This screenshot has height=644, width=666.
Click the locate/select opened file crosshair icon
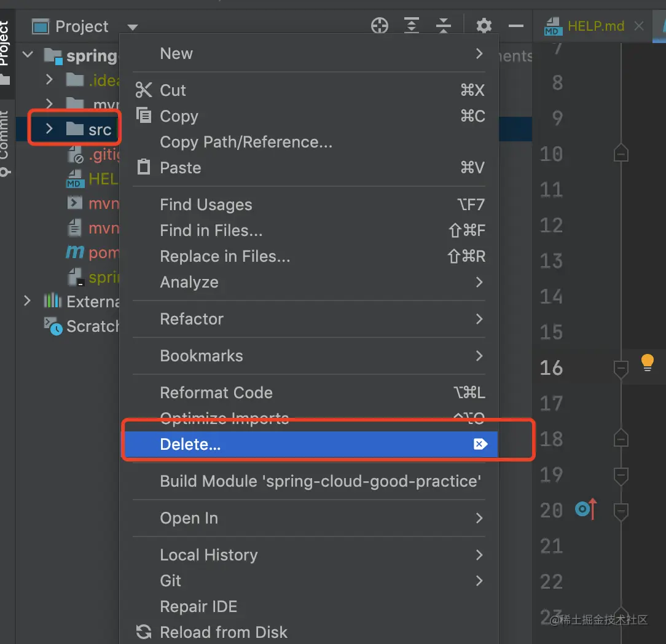tap(380, 26)
